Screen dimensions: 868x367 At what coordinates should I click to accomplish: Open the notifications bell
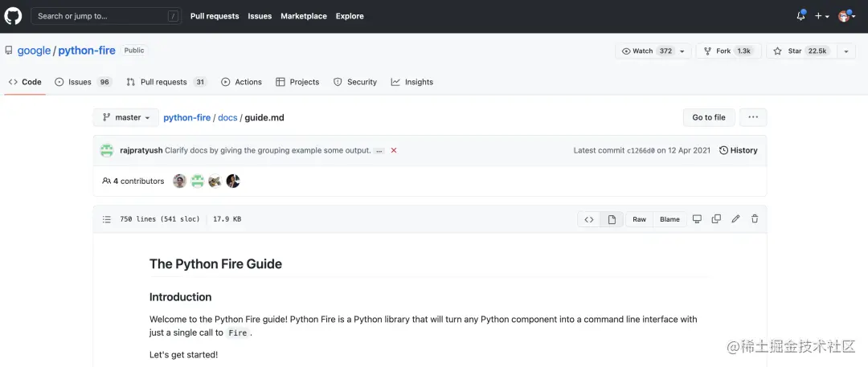pos(800,16)
